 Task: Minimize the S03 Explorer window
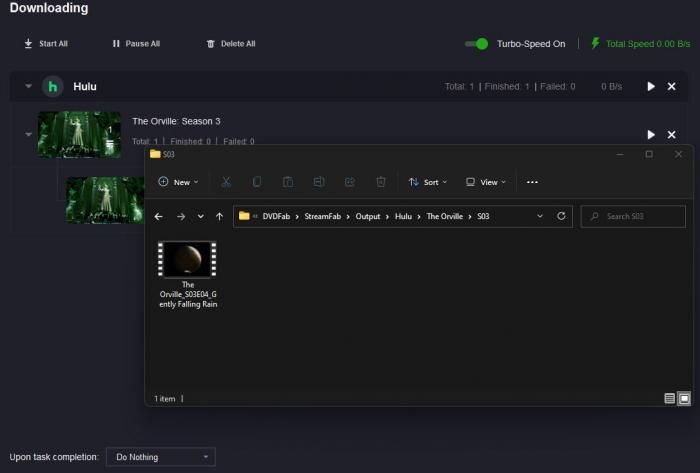[x=620, y=154]
